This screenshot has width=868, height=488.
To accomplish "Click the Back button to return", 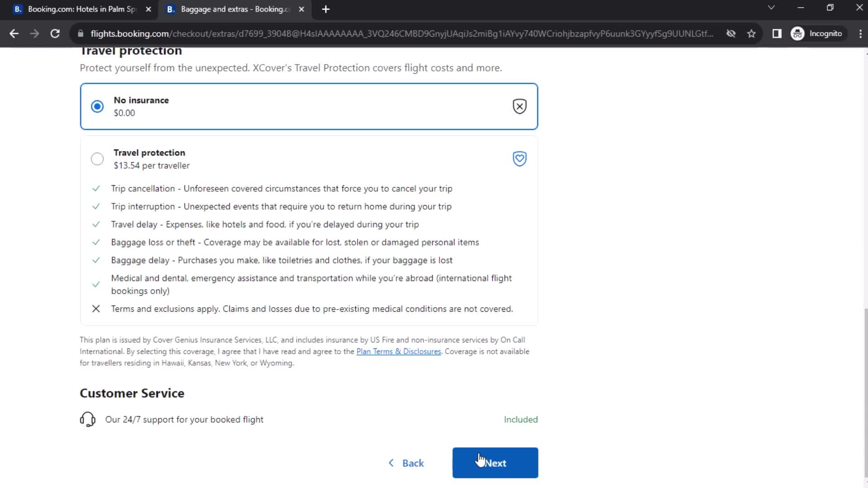I will pyautogui.click(x=406, y=463).
